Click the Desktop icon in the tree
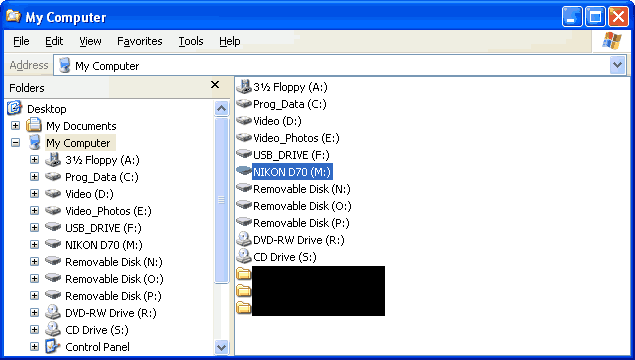 coord(15,108)
